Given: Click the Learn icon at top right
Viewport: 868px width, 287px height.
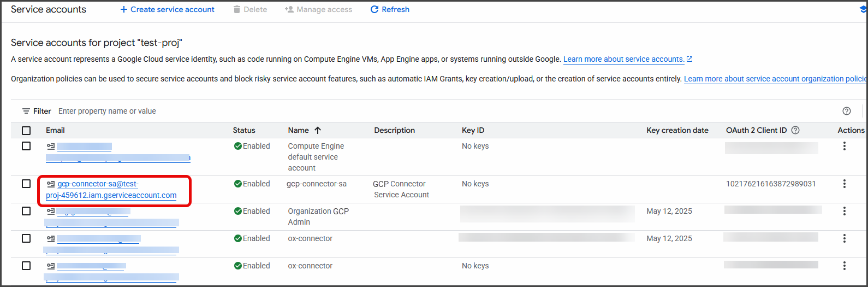Looking at the screenshot, I should (x=863, y=9).
